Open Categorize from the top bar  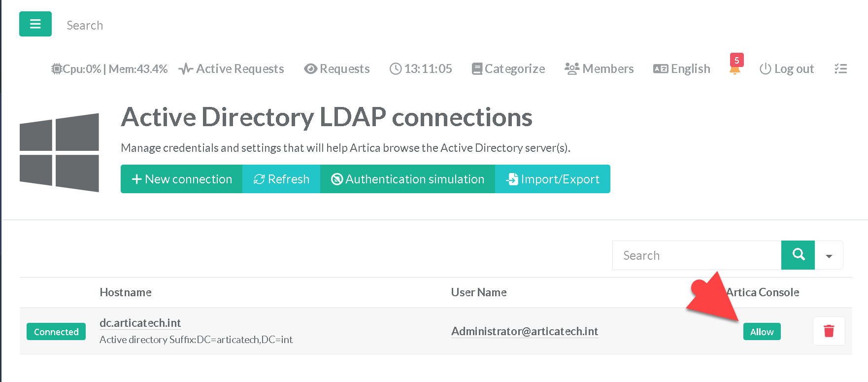(508, 69)
